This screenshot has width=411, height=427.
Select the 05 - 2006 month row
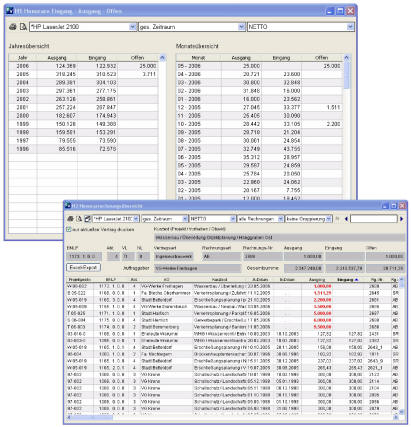(x=259, y=66)
